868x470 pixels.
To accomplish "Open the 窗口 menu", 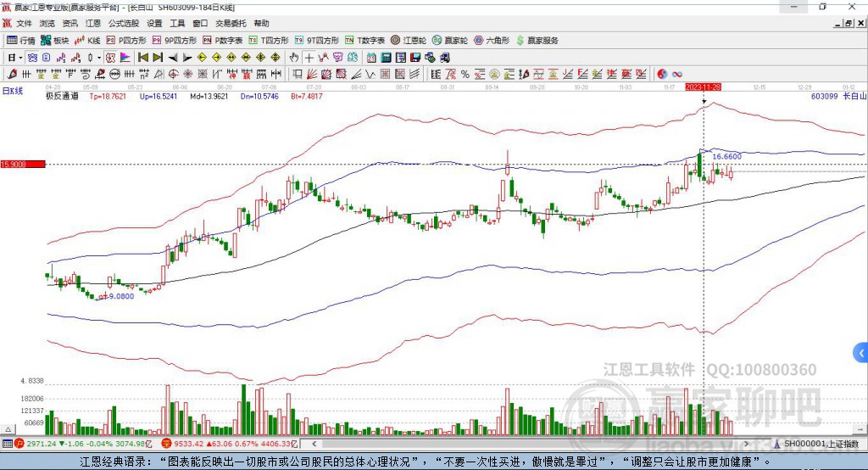I will (x=200, y=23).
